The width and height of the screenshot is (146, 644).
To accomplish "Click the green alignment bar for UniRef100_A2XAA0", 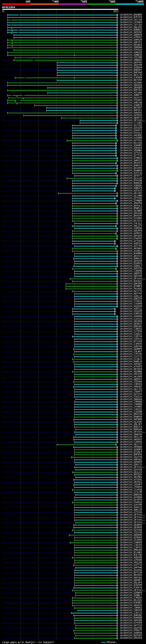I will pos(63,82).
